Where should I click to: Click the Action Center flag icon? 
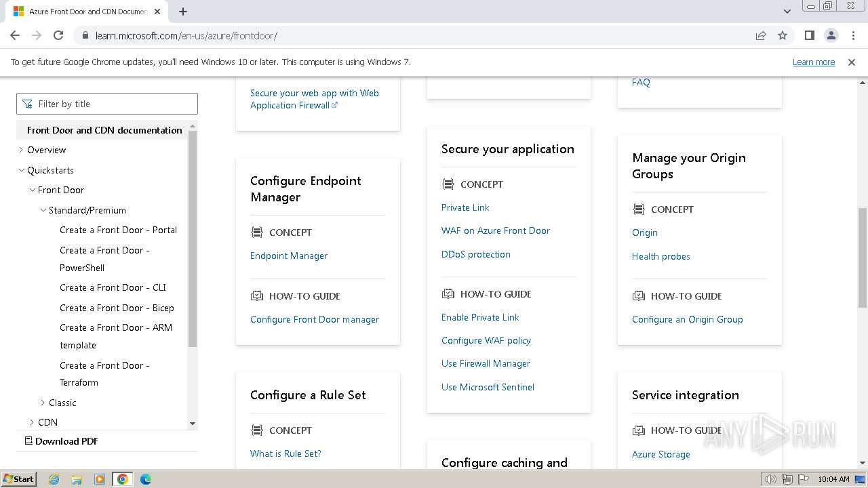tap(803, 479)
